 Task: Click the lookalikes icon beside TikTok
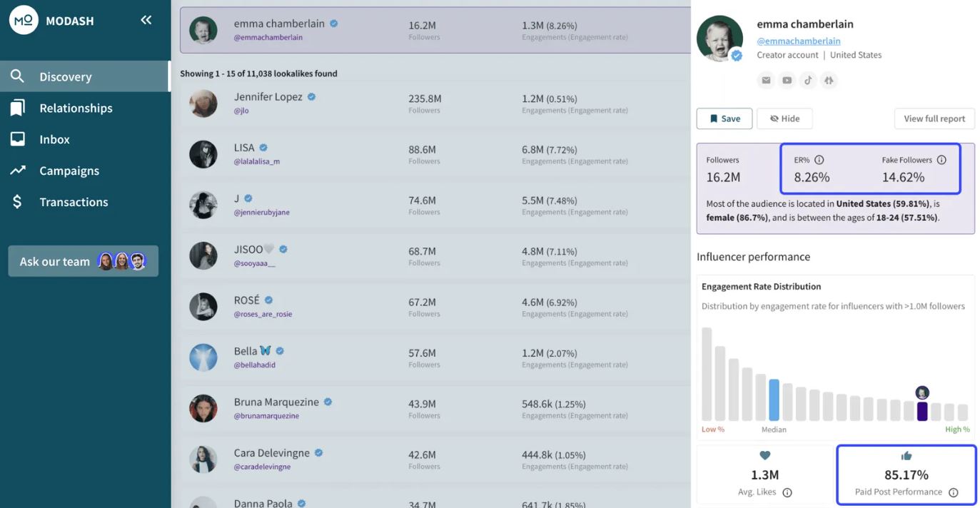tap(829, 80)
